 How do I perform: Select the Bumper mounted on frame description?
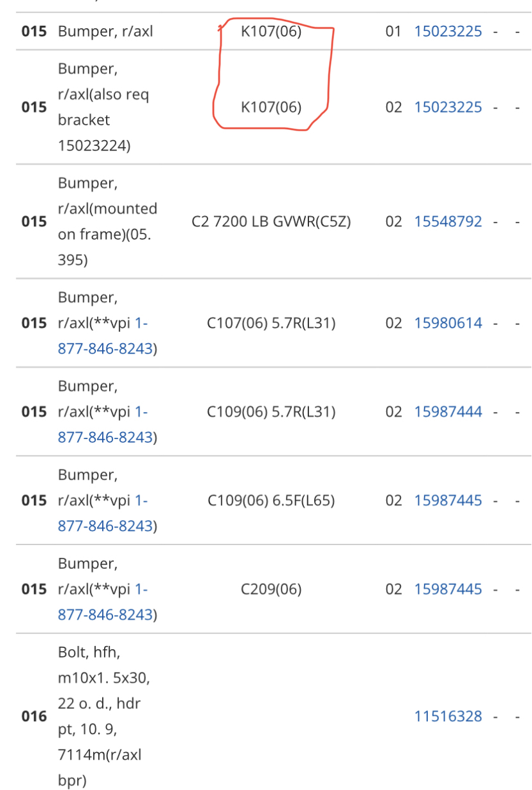click(x=107, y=222)
